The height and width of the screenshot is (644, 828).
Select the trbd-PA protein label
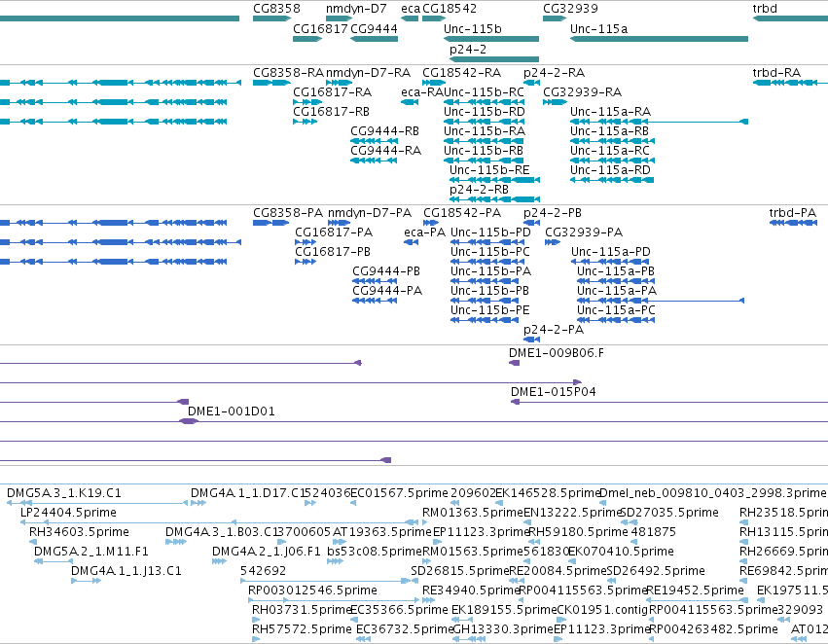(793, 213)
